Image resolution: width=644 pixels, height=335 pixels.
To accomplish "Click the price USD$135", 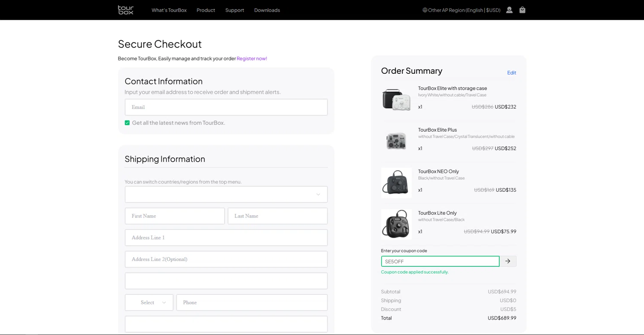I will tap(506, 190).
